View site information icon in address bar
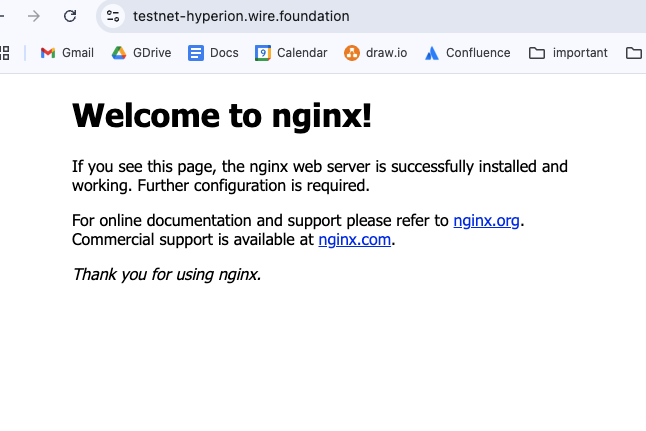 click(x=113, y=16)
